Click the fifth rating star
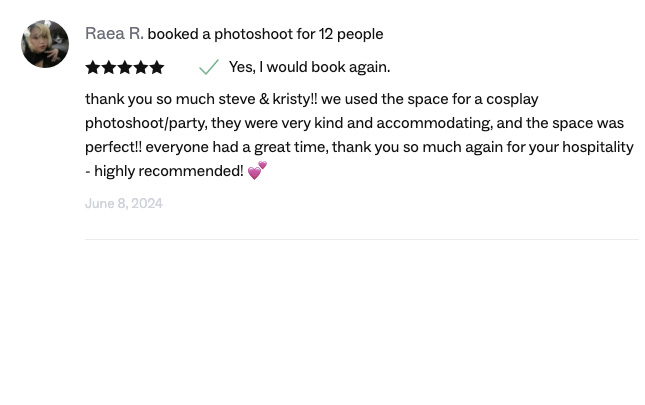This screenshot has width=645, height=405. click(157, 68)
